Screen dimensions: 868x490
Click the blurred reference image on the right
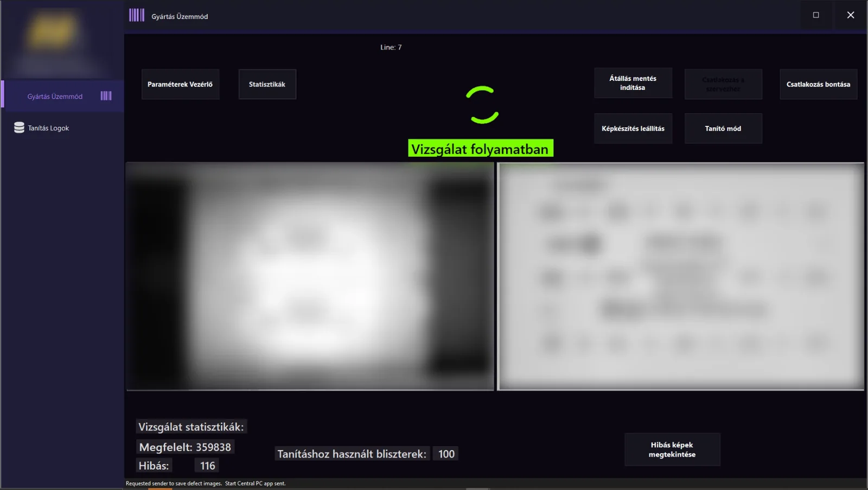click(681, 276)
